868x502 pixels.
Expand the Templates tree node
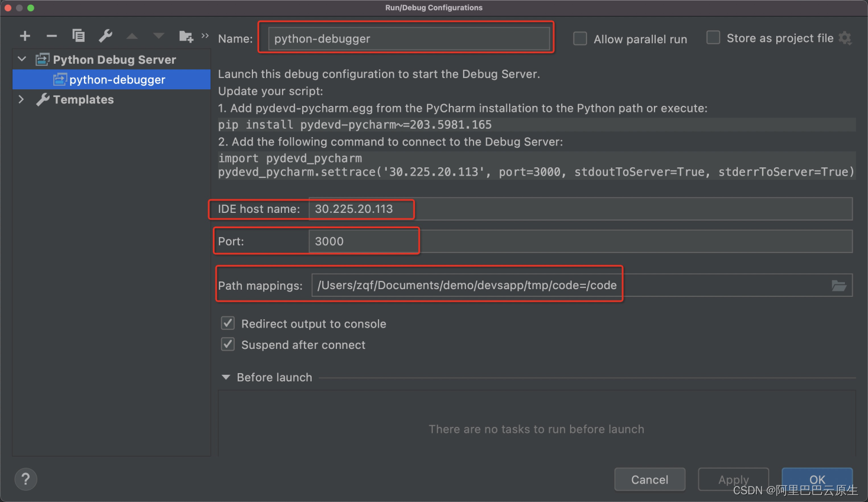tap(21, 99)
